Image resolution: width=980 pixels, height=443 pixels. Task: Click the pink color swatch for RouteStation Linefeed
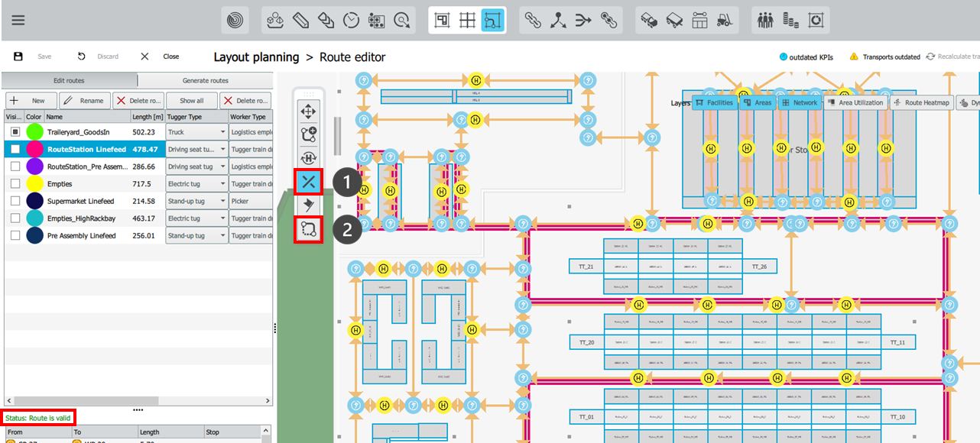point(34,150)
